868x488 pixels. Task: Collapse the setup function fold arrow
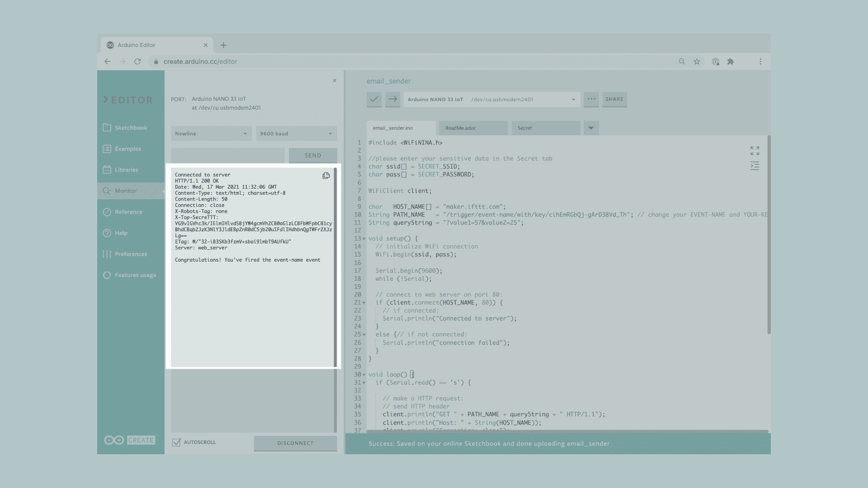pyautogui.click(x=364, y=239)
